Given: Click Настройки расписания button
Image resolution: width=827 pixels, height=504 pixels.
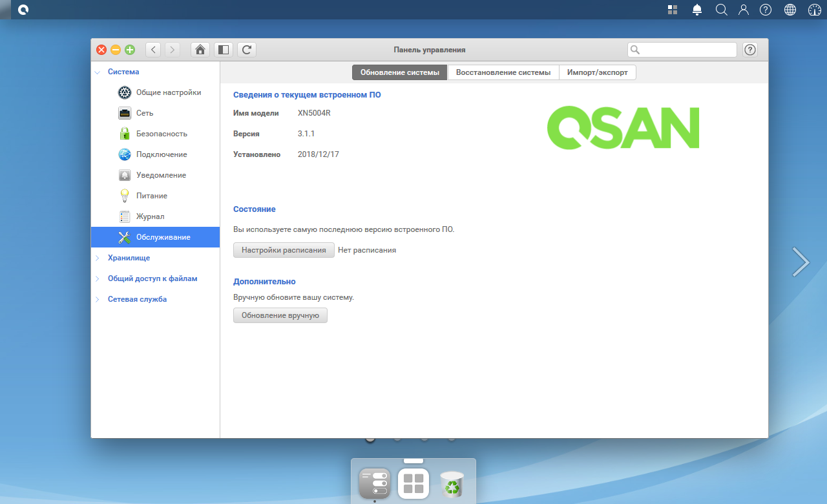Looking at the screenshot, I should click(x=284, y=250).
